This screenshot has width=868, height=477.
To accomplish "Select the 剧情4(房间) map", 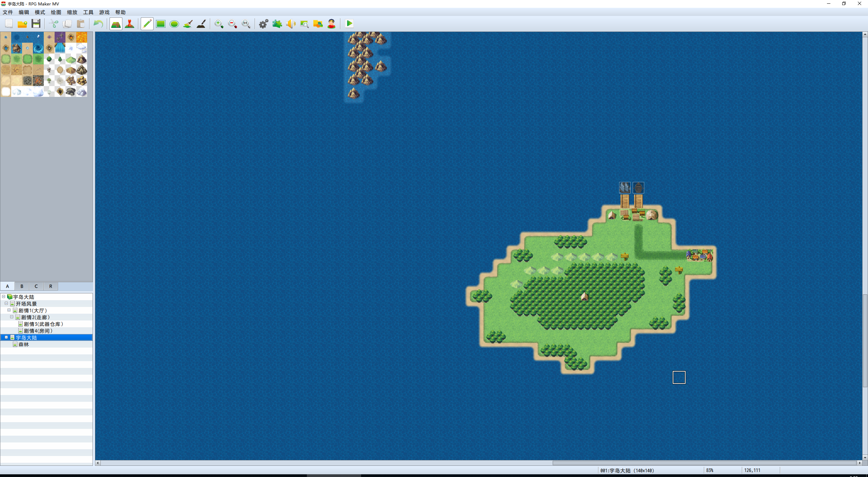I will point(38,331).
